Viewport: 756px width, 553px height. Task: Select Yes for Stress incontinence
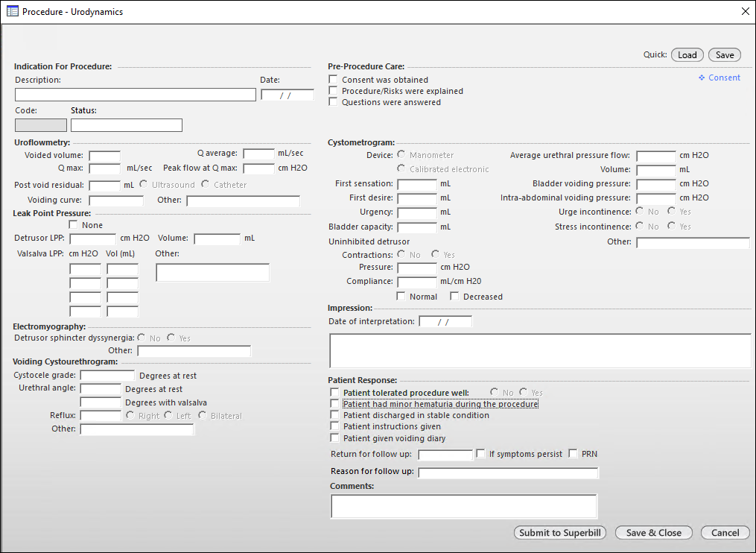point(672,226)
